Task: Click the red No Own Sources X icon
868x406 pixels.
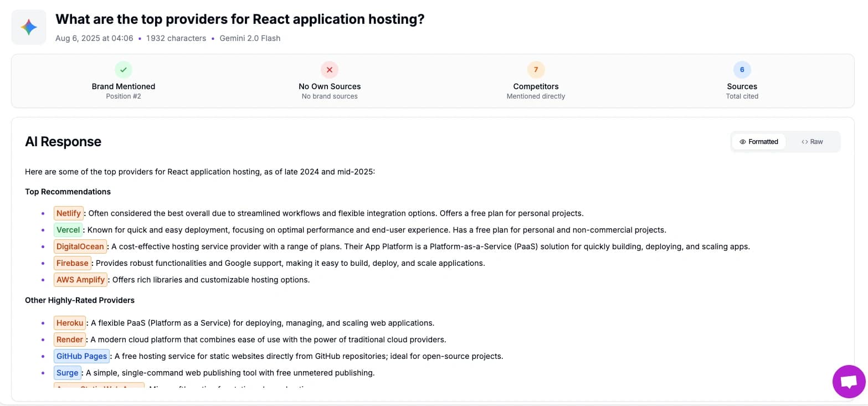Action: 330,70
